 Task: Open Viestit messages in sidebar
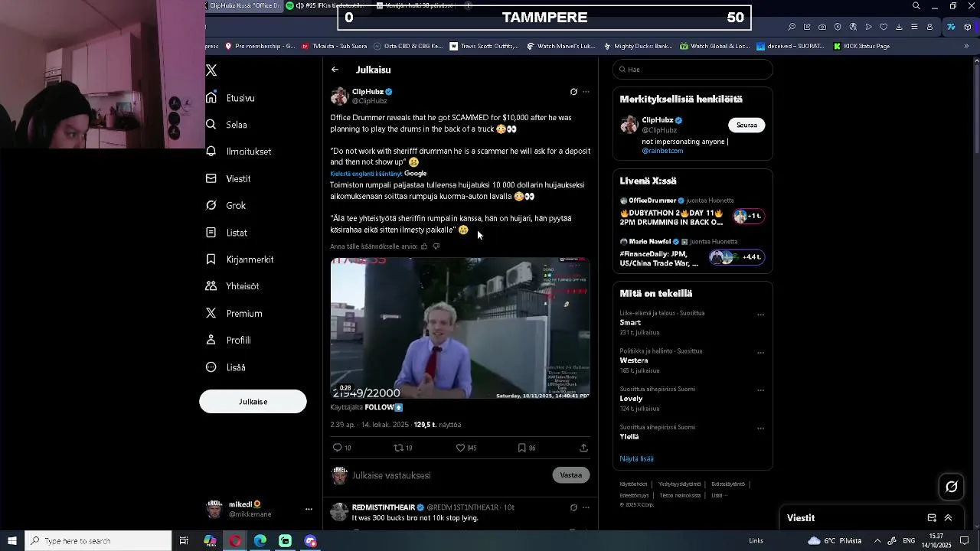click(228, 178)
